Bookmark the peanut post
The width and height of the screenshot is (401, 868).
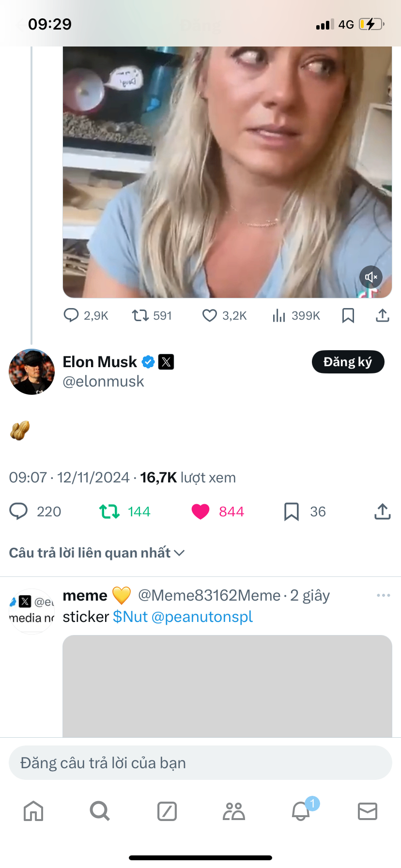pos(291,511)
